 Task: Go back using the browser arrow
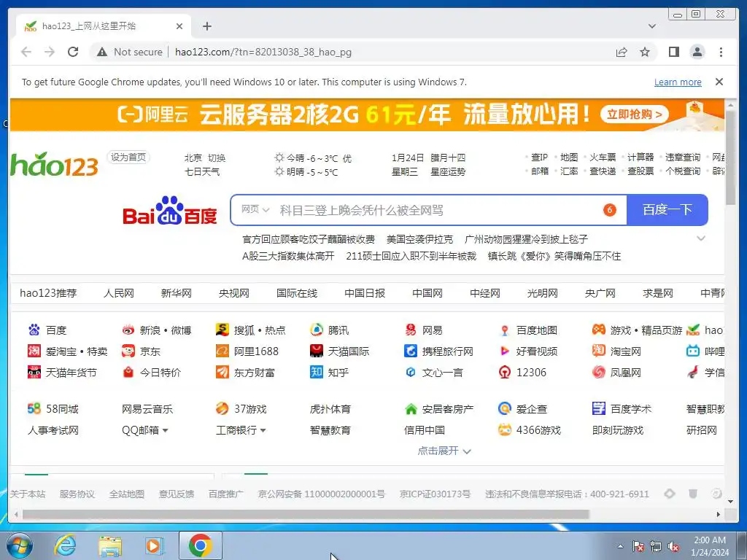(26, 52)
